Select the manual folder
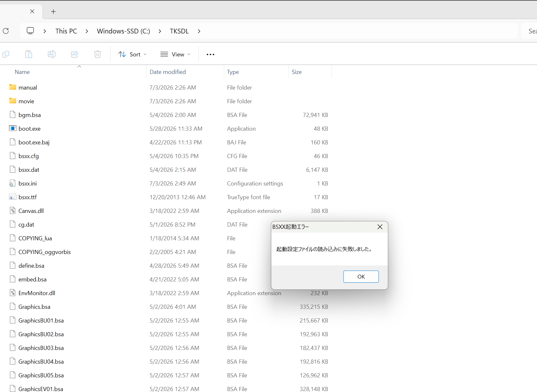This screenshot has width=537, height=392. 28,87
